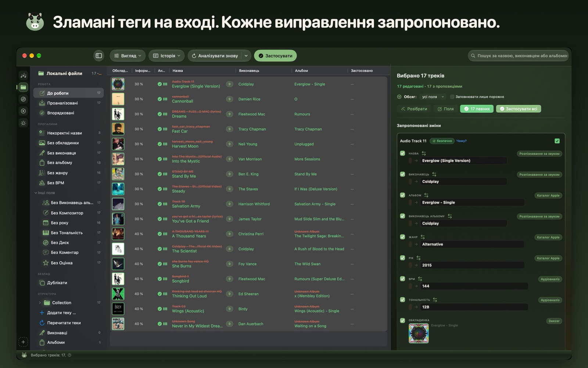Open the brightness-dial rail icon
The height and width of the screenshot is (368, 588).
pos(23,123)
